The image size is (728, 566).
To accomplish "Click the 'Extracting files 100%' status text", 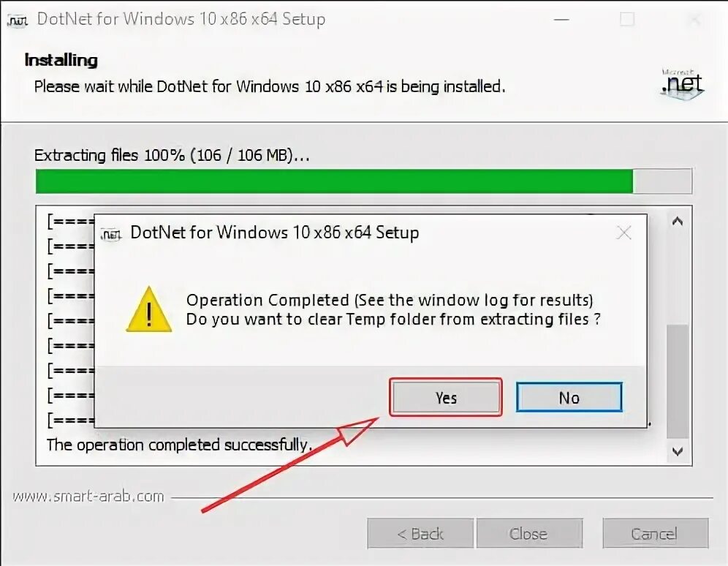I will pyautogui.click(x=172, y=155).
